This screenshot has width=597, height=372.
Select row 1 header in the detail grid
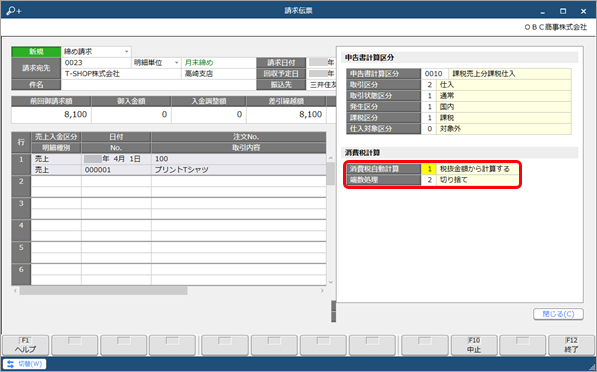21,164
